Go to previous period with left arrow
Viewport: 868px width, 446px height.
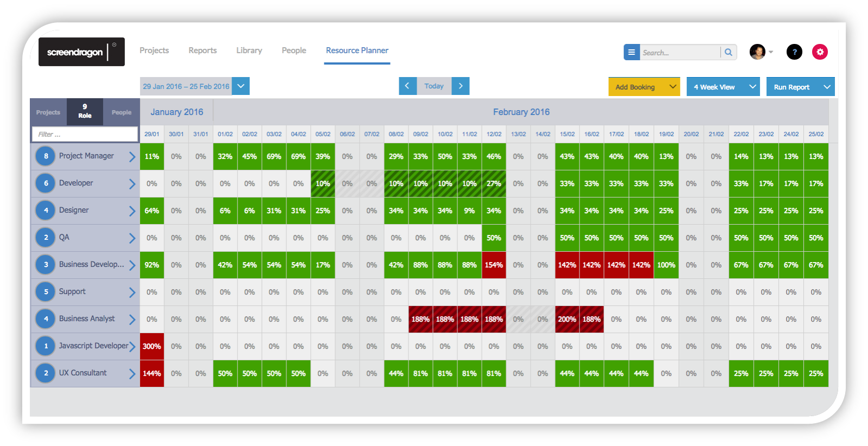coord(407,86)
